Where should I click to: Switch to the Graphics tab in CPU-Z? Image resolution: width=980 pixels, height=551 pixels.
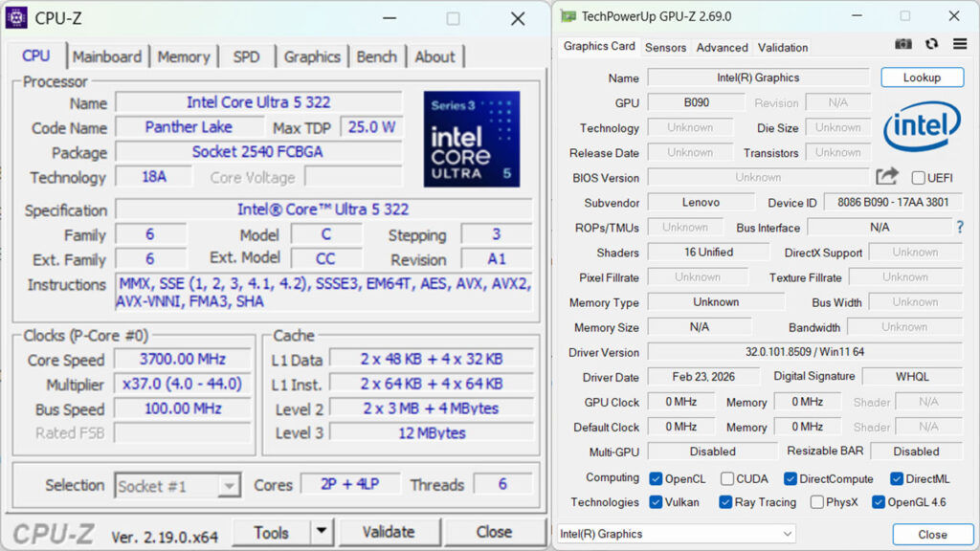click(312, 56)
